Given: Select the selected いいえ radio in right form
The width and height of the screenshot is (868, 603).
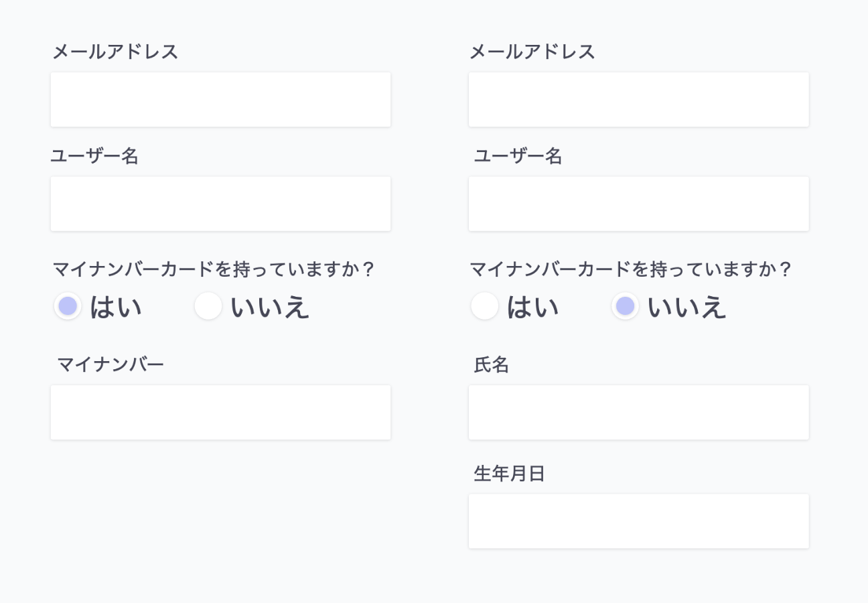Looking at the screenshot, I should [x=625, y=307].
